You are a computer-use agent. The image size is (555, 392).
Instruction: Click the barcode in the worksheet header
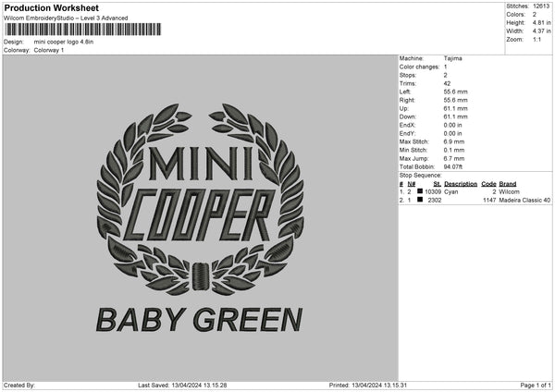[83, 30]
